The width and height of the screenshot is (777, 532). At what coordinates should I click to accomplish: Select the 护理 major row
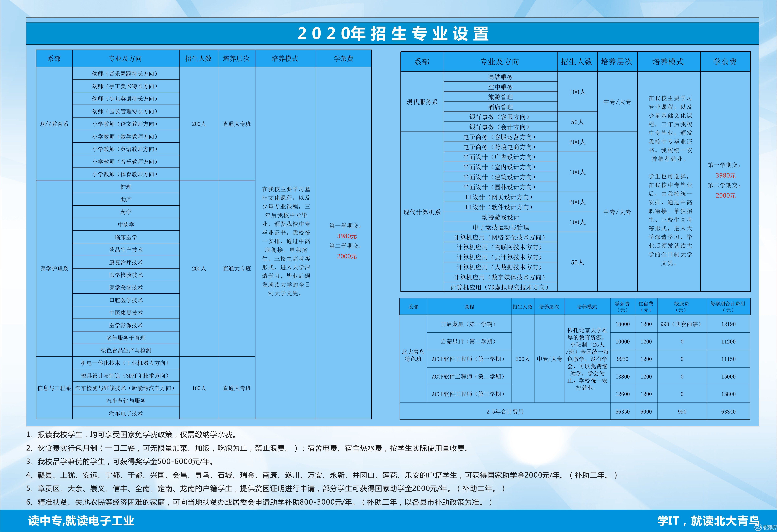pos(126,187)
